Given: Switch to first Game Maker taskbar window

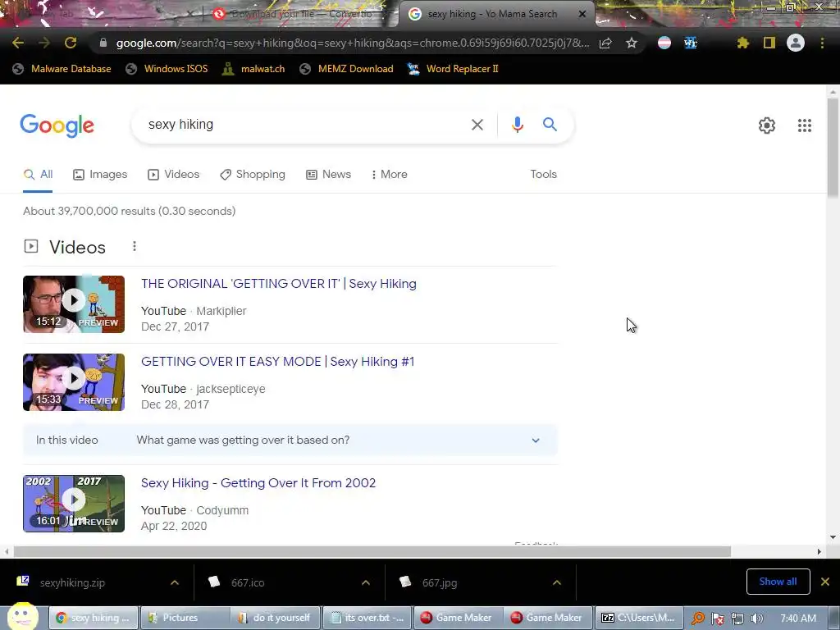Looking at the screenshot, I should coord(459,618).
